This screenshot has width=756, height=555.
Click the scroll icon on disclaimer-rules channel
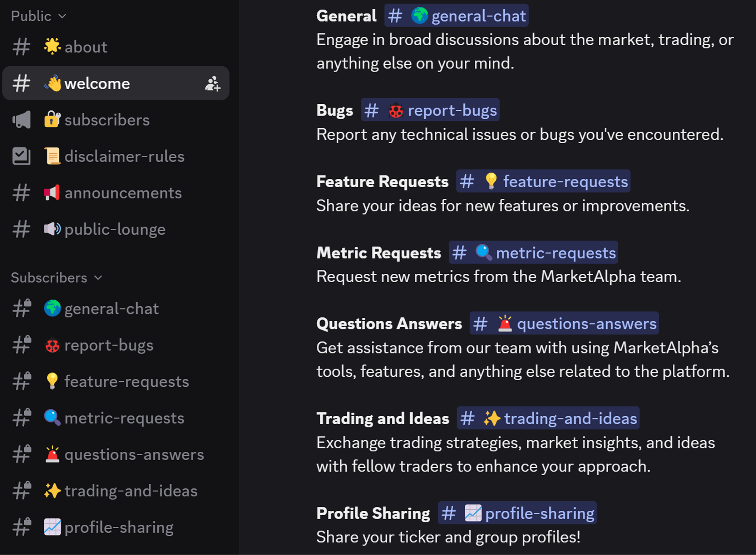pyautogui.click(x=53, y=156)
